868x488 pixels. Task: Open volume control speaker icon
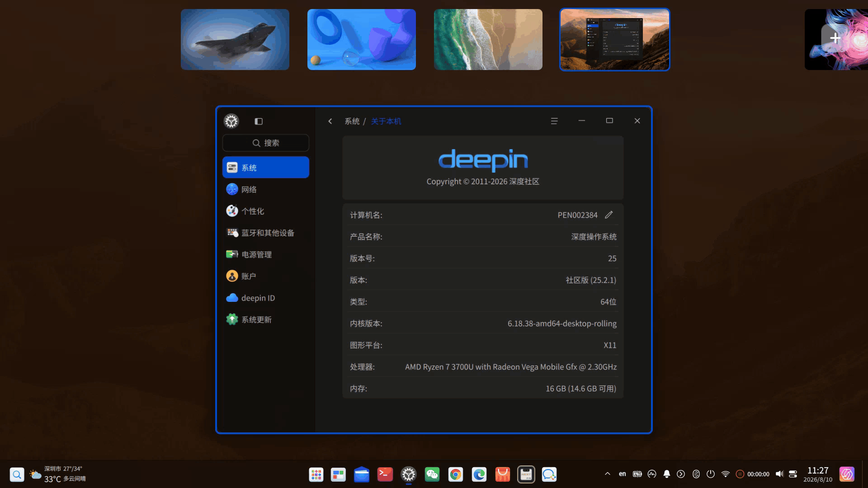click(x=779, y=474)
